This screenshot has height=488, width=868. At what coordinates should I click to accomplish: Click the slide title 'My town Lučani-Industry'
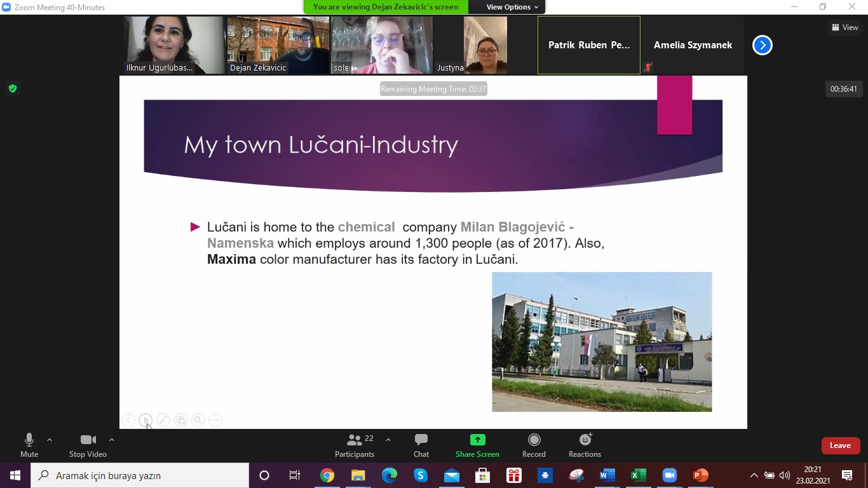(x=321, y=145)
